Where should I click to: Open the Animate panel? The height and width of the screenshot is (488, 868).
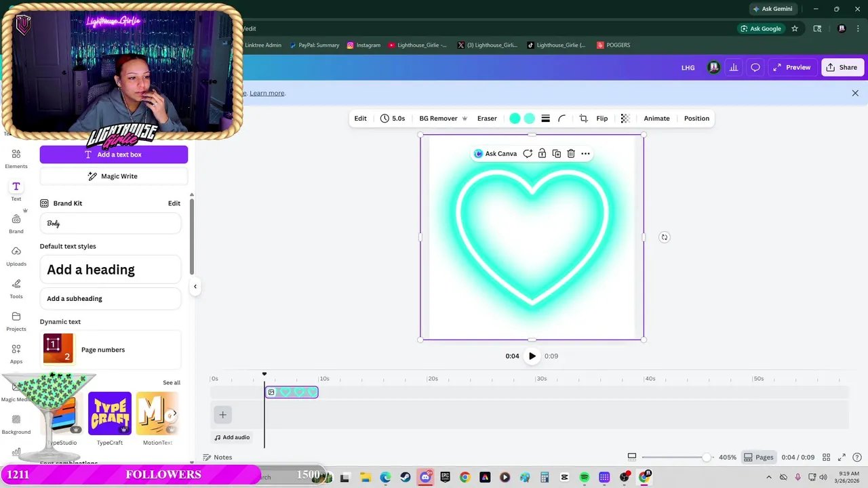click(x=656, y=119)
